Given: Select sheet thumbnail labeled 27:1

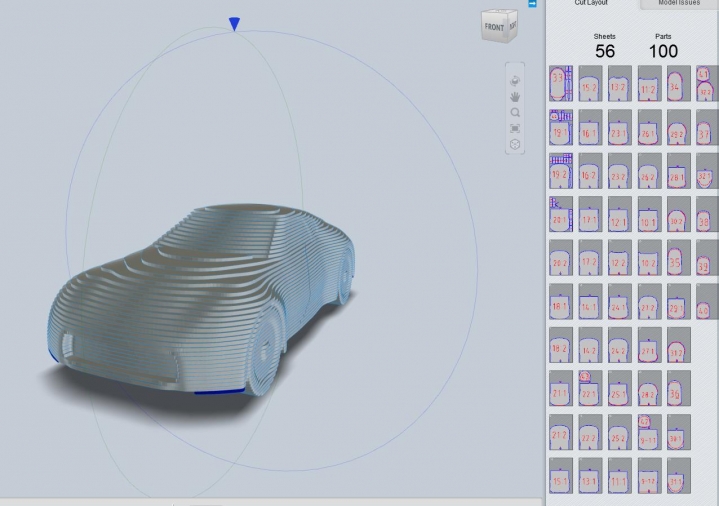Looking at the screenshot, I should tap(648, 349).
